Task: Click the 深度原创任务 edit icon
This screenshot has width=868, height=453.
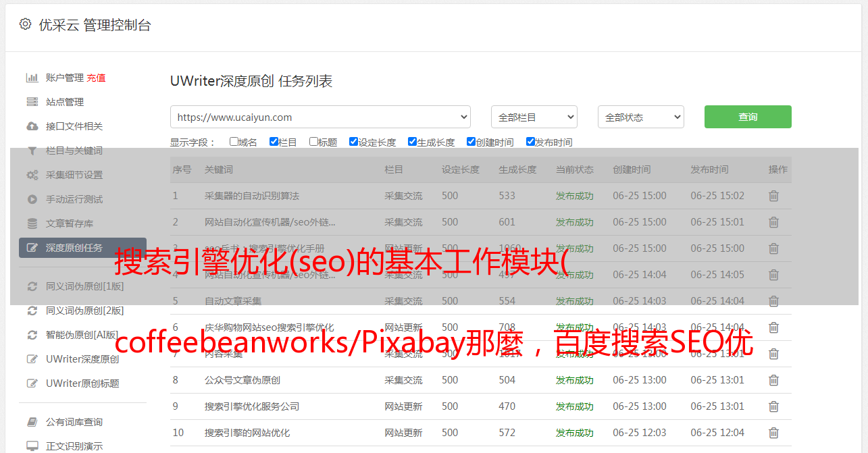Action: (x=32, y=248)
